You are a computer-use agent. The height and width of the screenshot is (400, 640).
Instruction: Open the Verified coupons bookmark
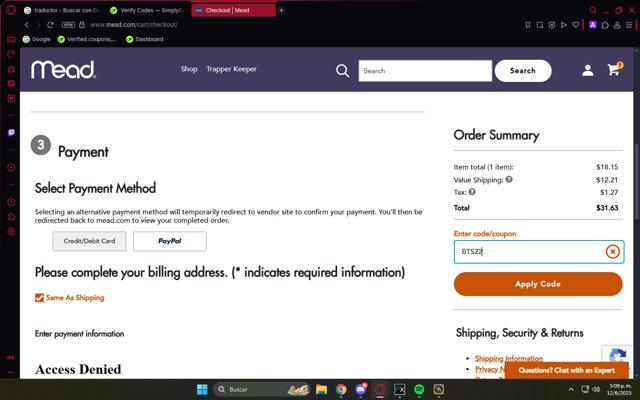coord(87,39)
